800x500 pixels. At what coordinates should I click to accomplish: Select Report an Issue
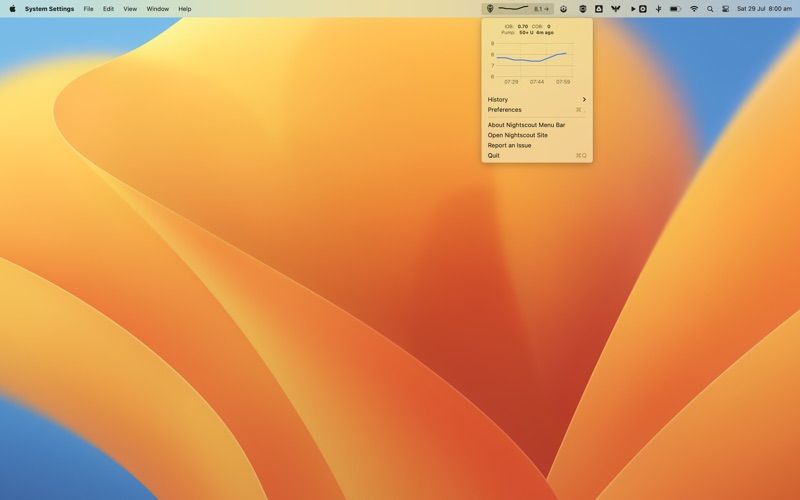(537, 145)
